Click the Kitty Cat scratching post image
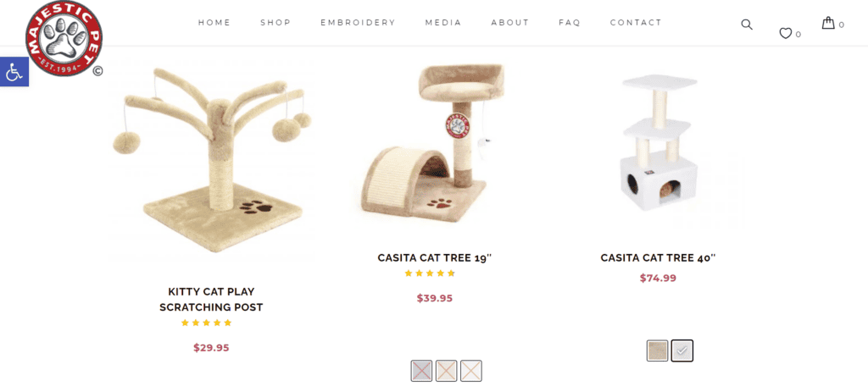 tap(211, 160)
